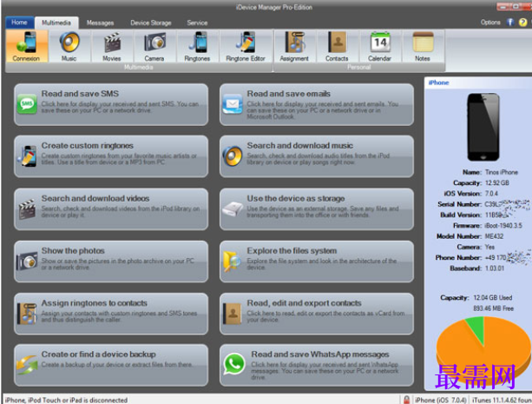Click the model number ME432
The image size is (532, 404).
pos(494,236)
